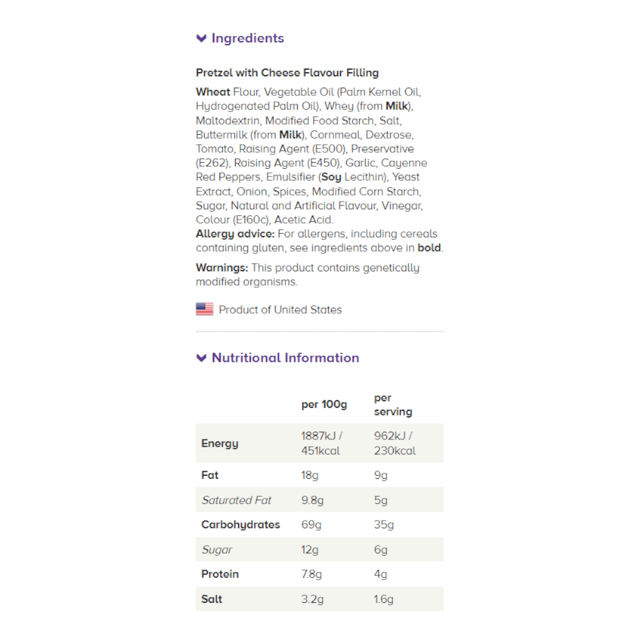This screenshot has height=644, width=644.
Task: Select the Carbohydrates row label
Action: pyautogui.click(x=240, y=525)
